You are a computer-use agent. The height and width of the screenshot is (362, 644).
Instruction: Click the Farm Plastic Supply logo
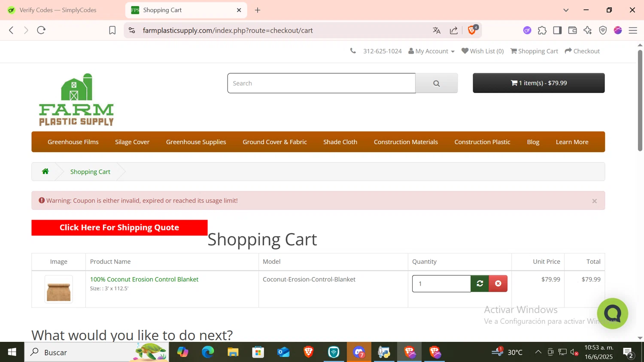point(76,100)
